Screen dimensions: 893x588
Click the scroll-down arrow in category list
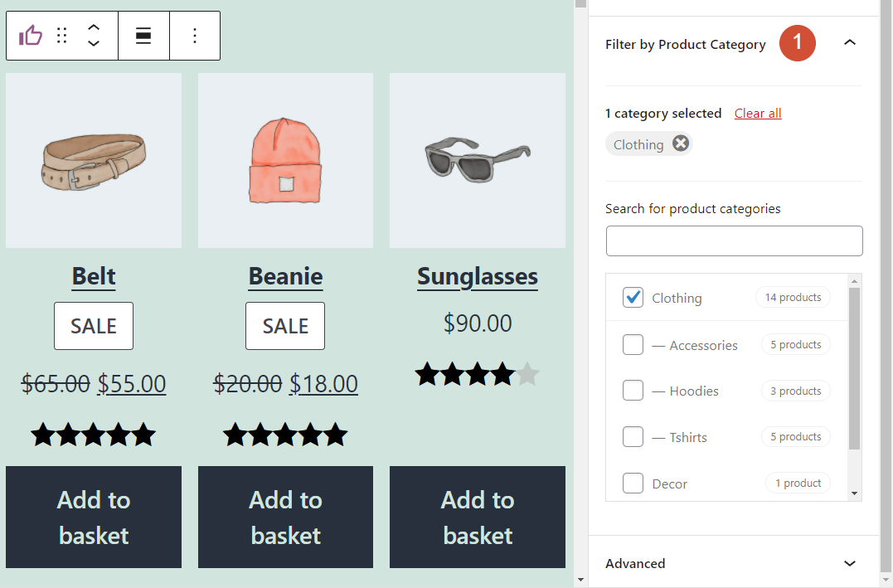point(854,492)
